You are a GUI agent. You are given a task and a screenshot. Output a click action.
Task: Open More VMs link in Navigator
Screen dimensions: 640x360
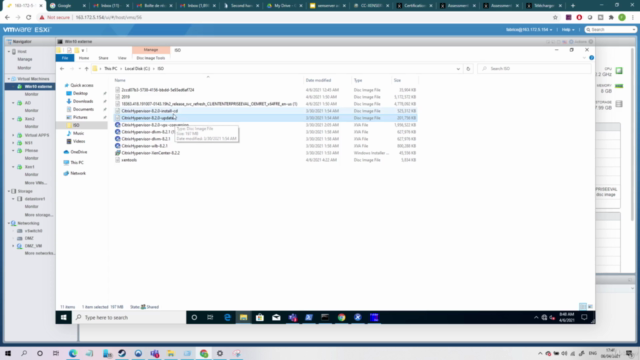(x=36, y=183)
